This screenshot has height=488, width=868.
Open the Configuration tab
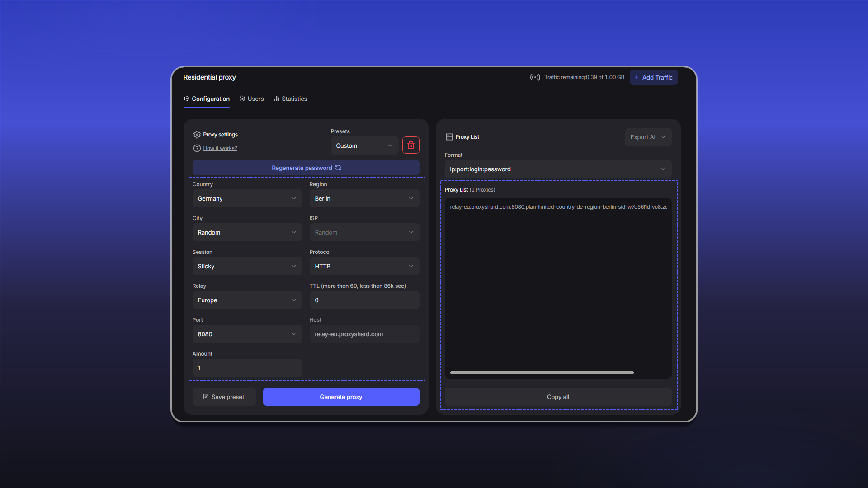tap(207, 99)
